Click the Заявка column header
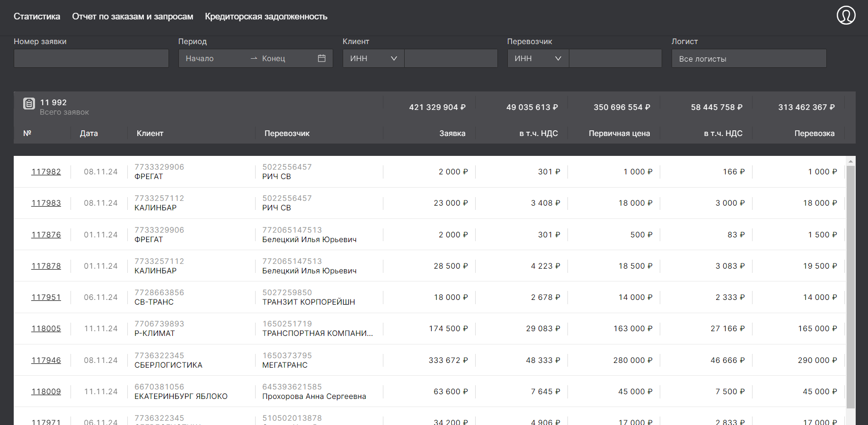868x425 pixels. tap(452, 133)
